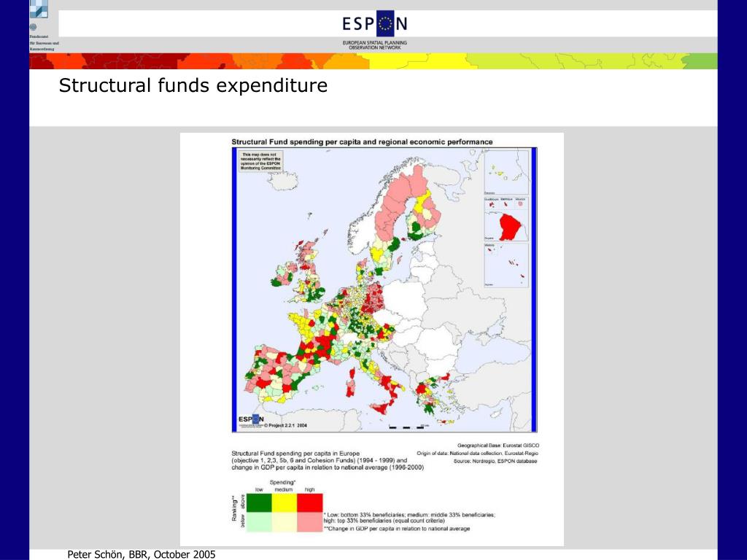Click the map scale bar
This screenshot has width=747, height=560.
click(x=409, y=427)
